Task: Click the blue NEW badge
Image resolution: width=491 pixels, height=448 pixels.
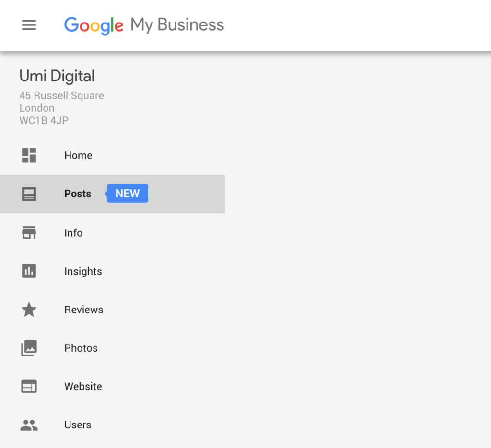Action: click(x=128, y=194)
